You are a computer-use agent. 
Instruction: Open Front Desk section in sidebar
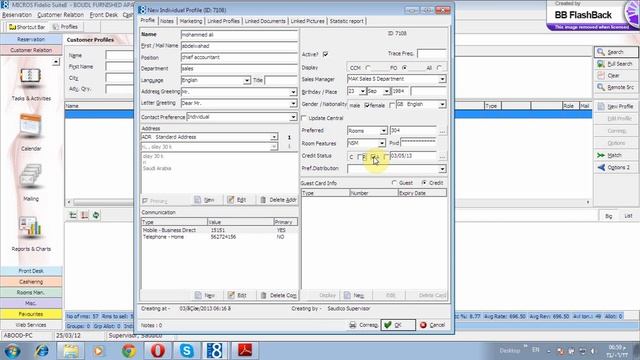[31, 271]
